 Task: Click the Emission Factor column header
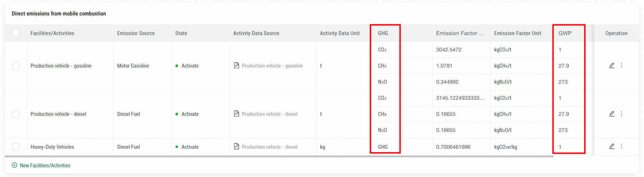pyautogui.click(x=460, y=33)
